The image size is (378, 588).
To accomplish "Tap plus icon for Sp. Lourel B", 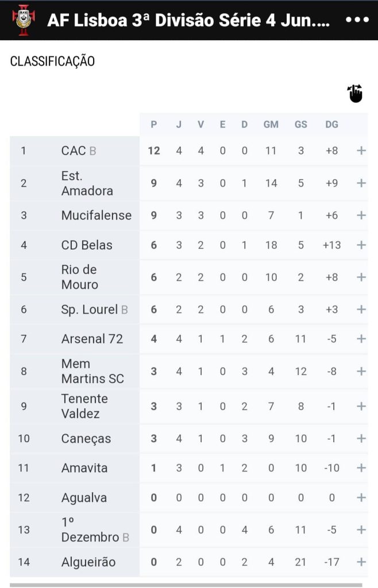I will [361, 310].
